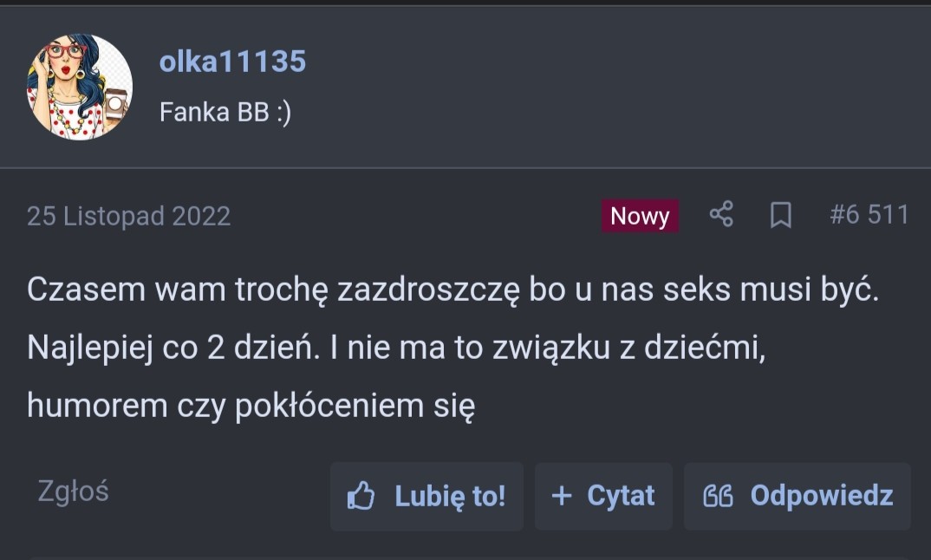The width and height of the screenshot is (931, 560).
Task: Click the user title 'Fanka BB :)'
Action: (225, 113)
